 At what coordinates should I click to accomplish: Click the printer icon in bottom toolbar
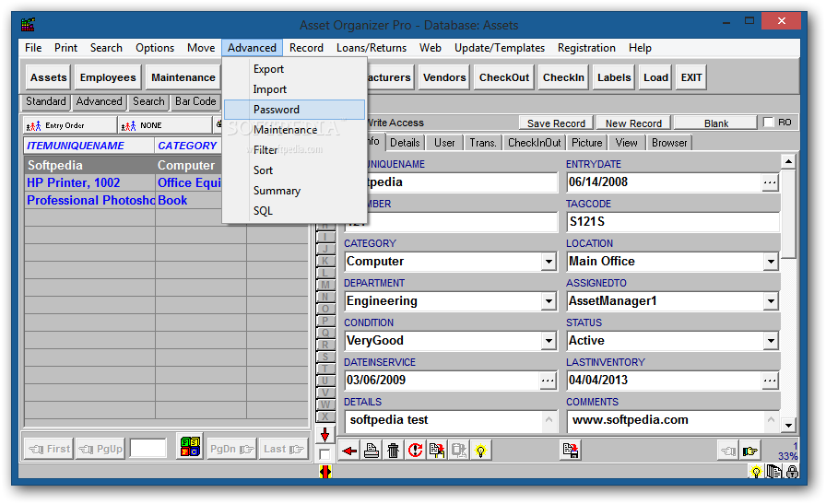pyautogui.click(x=372, y=451)
